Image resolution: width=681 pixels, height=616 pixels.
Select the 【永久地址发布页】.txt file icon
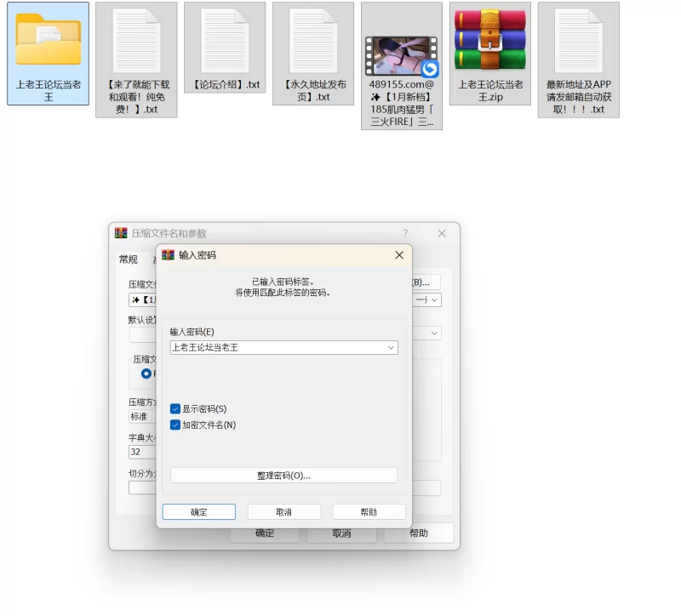point(313,41)
